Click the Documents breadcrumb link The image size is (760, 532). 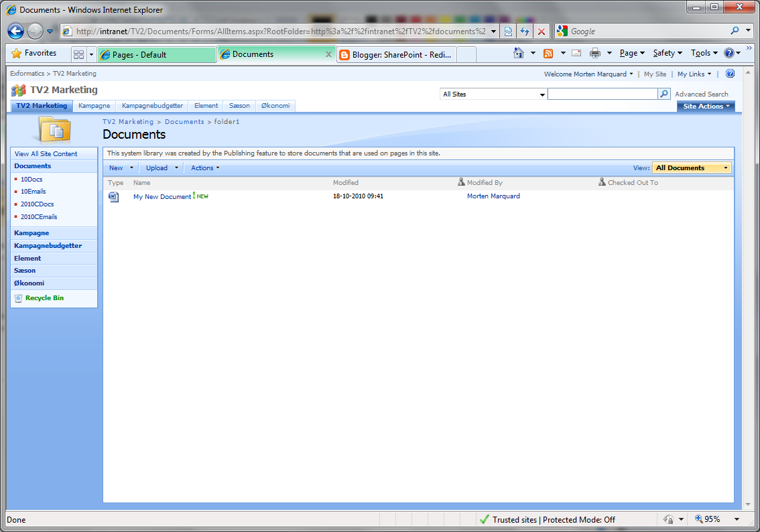click(x=184, y=122)
